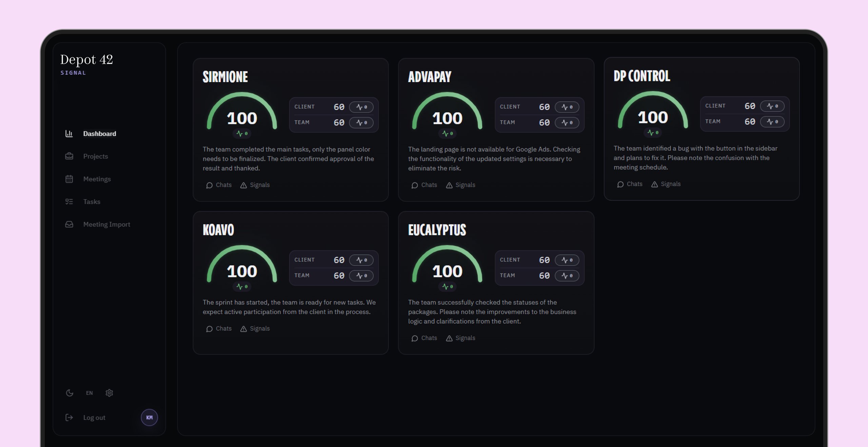
Task: Change language via the EN selector
Action: [89, 393]
